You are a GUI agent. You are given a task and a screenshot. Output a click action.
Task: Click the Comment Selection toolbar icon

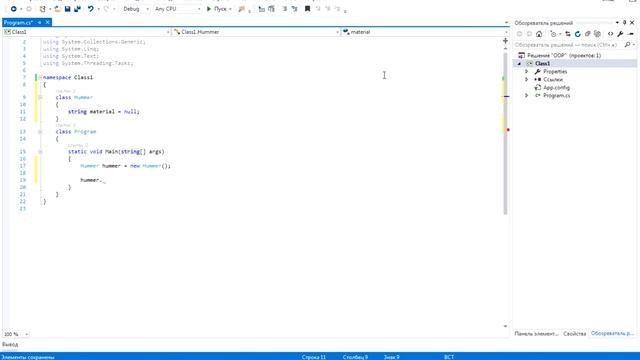click(x=284, y=9)
